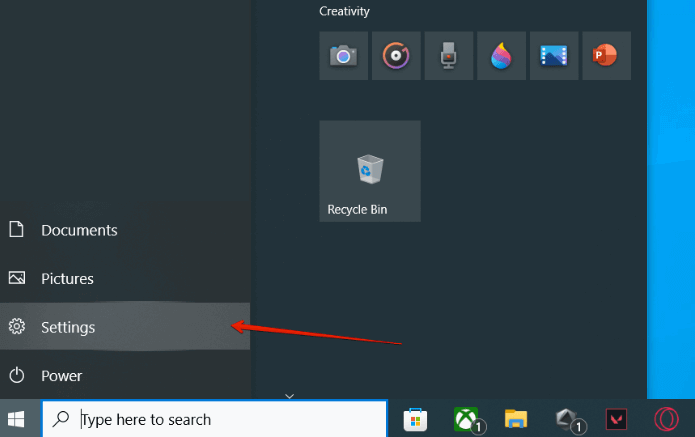This screenshot has width=695, height=437.
Task: Click the Creativity group header
Action: 344,11
